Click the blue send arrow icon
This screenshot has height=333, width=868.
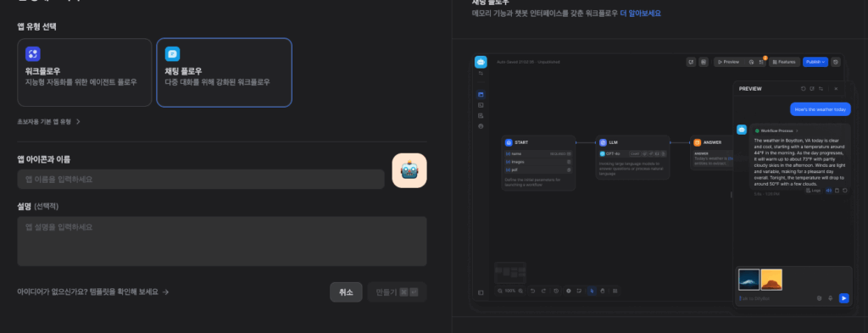pos(843,298)
